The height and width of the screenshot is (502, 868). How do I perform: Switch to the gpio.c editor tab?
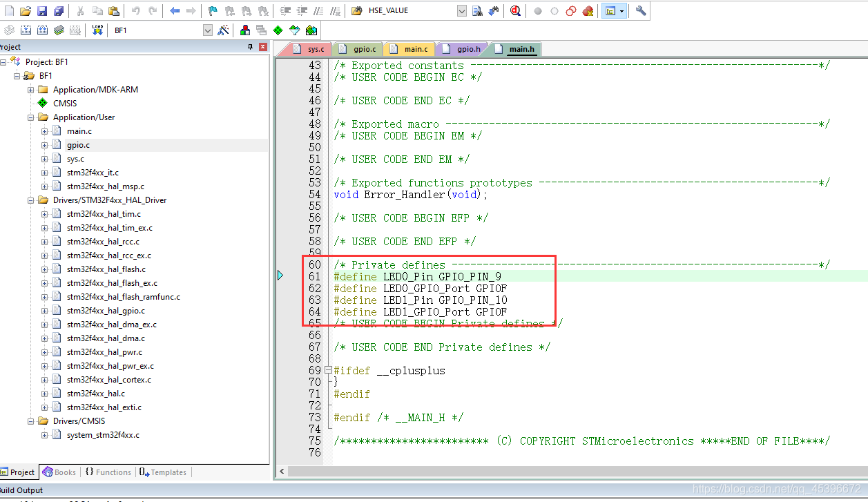click(x=358, y=49)
